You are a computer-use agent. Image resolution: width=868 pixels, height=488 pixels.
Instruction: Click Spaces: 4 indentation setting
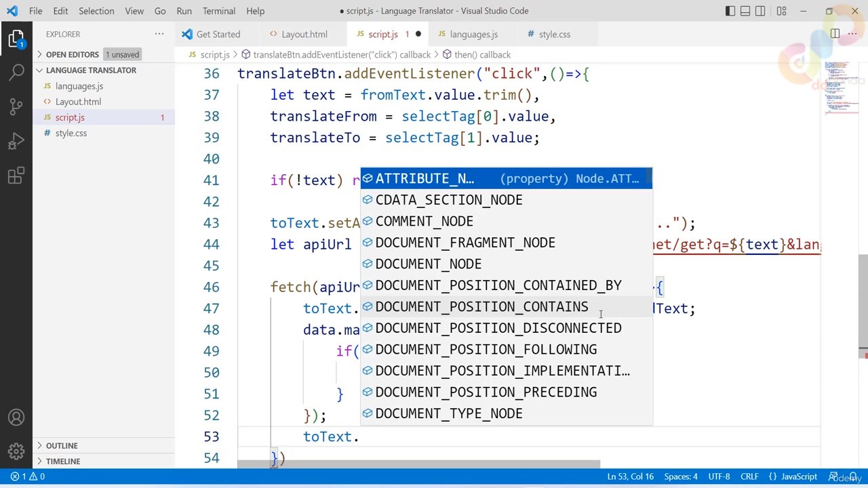pyautogui.click(x=680, y=476)
